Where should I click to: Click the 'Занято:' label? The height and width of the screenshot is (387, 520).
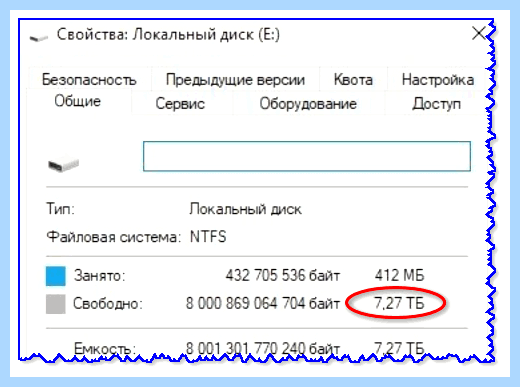(99, 276)
